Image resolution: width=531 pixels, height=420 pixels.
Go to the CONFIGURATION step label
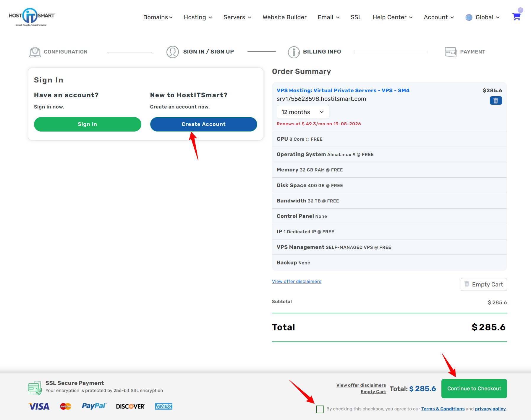66,52
